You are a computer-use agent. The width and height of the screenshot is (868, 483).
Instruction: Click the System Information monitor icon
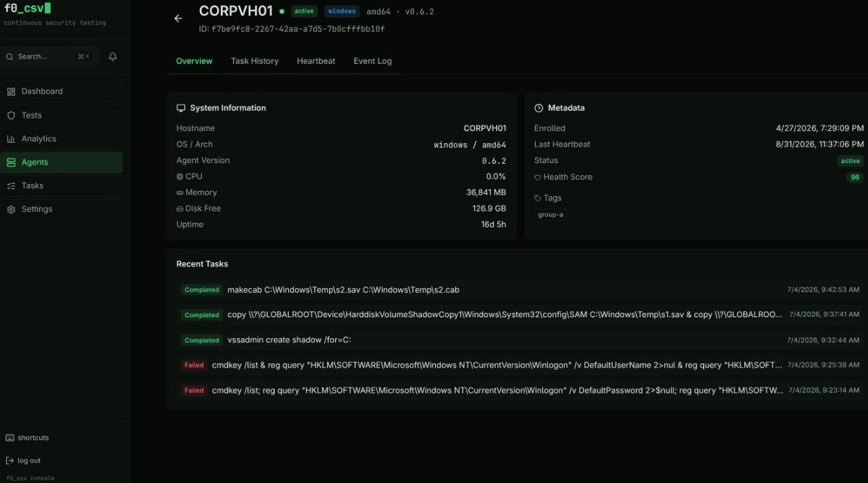(x=181, y=108)
